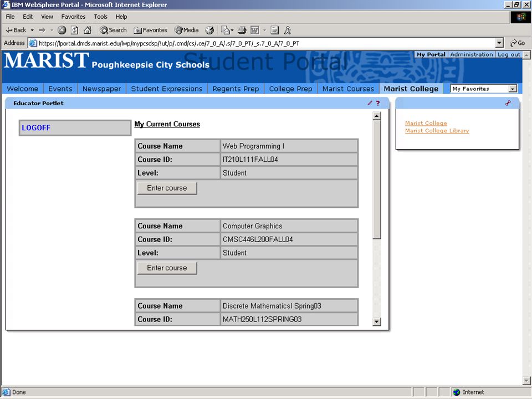532x399 pixels.
Task: Click the wrench icon on the links portlet
Action: point(508,103)
